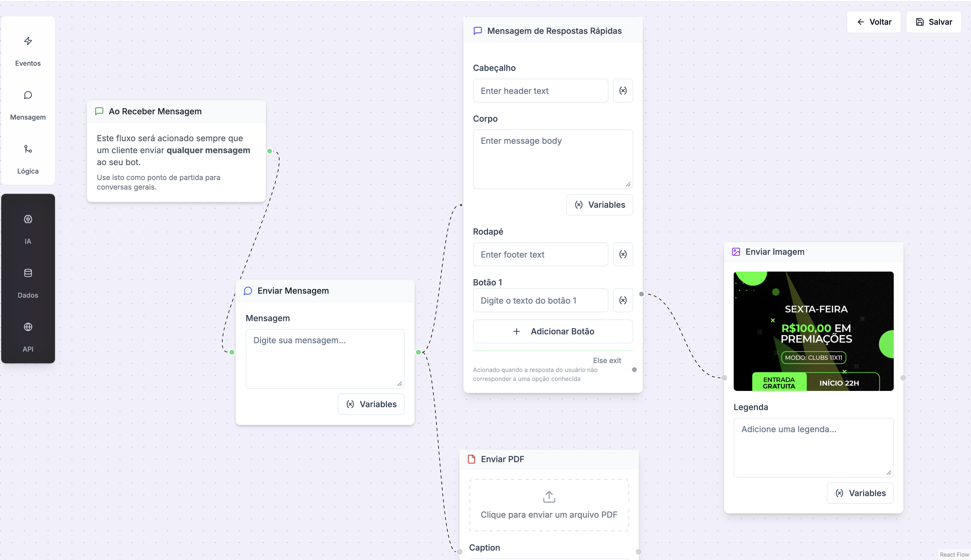This screenshot has width=971, height=560.
Task: Click the PDF upload dropzone
Action: pyautogui.click(x=549, y=505)
